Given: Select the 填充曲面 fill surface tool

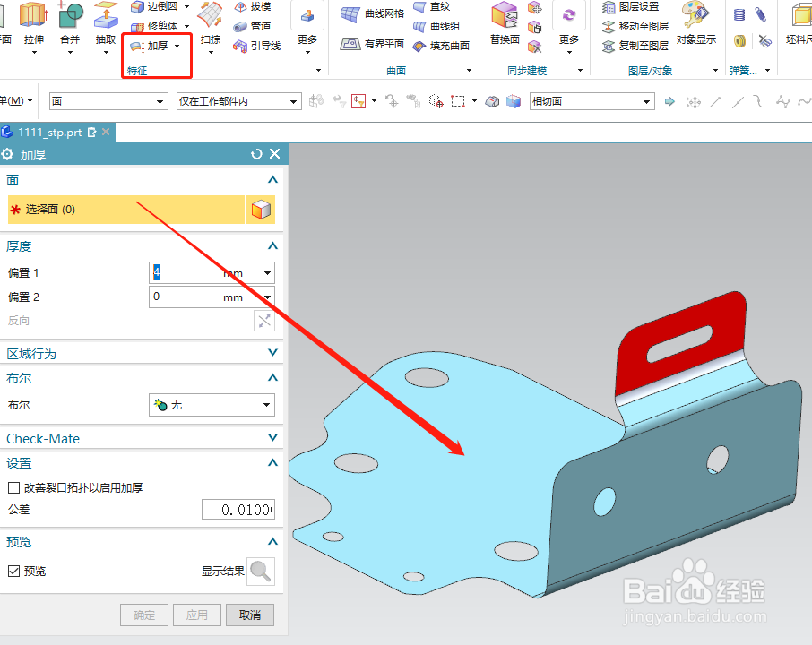Looking at the screenshot, I should point(441,46).
